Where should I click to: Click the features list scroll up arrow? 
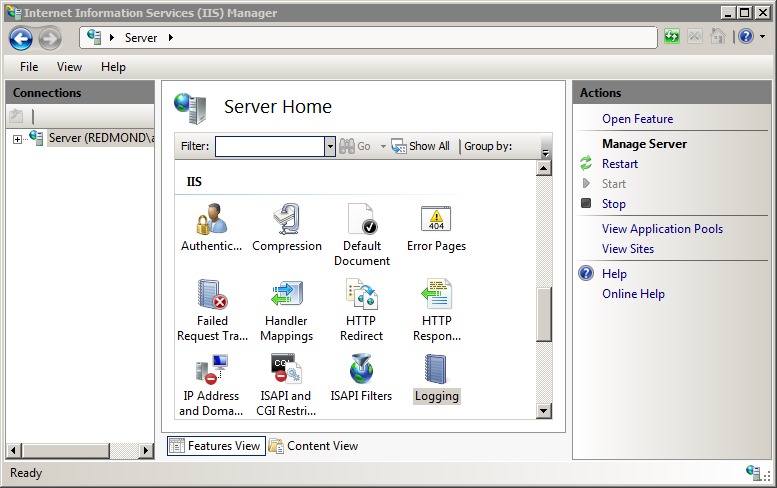click(x=544, y=168)
